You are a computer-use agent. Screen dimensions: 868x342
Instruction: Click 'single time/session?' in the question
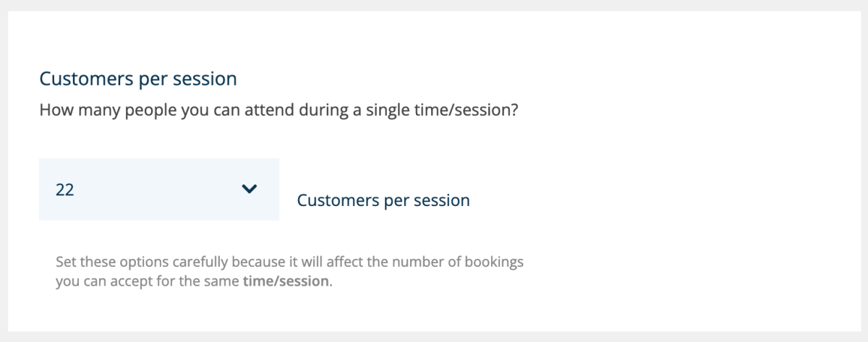(456, 112)
